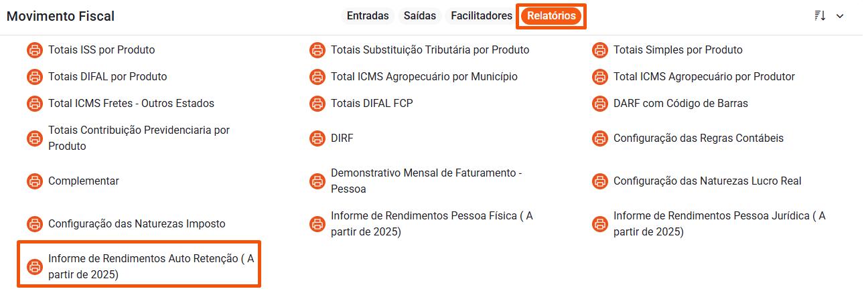Click printer icon for Informe de Rendimentos Auto Retenção
This screenshot has height=293, width=868.
pos(34,267)
